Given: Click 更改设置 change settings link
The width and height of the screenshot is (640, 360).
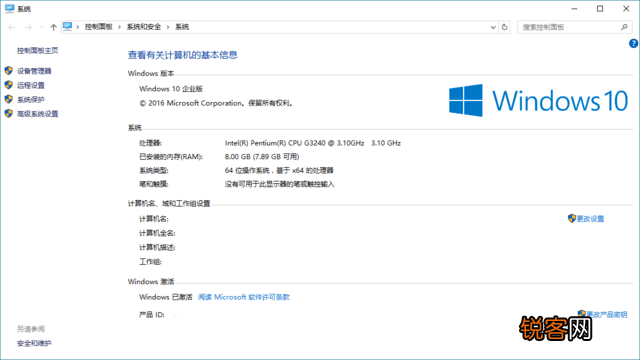Looking at the screenshot, I should tap(590, 219).
